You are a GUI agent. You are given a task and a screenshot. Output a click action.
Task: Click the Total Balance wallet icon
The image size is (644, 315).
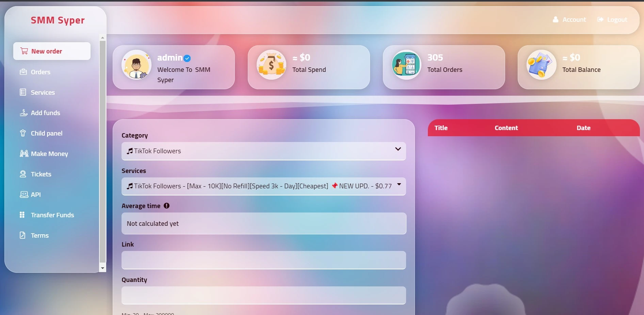(x=542, y=65)
